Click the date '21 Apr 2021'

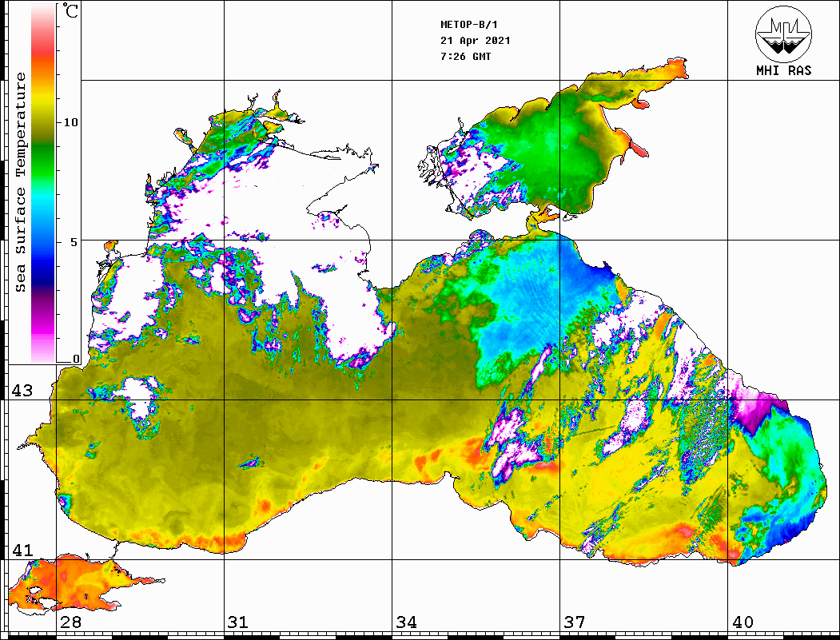coord(476,41)
